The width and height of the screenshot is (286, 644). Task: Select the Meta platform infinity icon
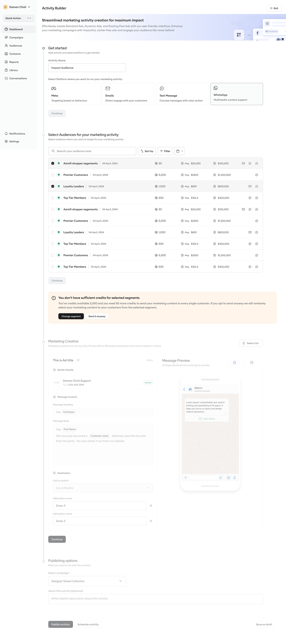pos(54,88)
